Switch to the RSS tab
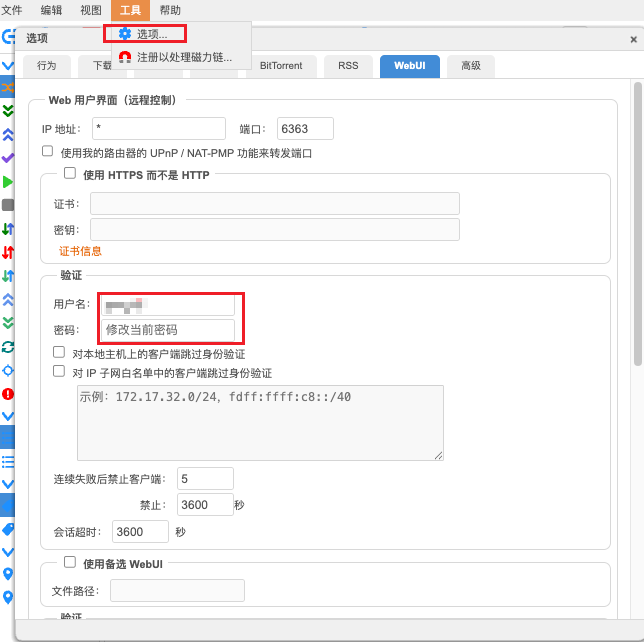This screenshot has height=642, width=644. click(348, 66)
